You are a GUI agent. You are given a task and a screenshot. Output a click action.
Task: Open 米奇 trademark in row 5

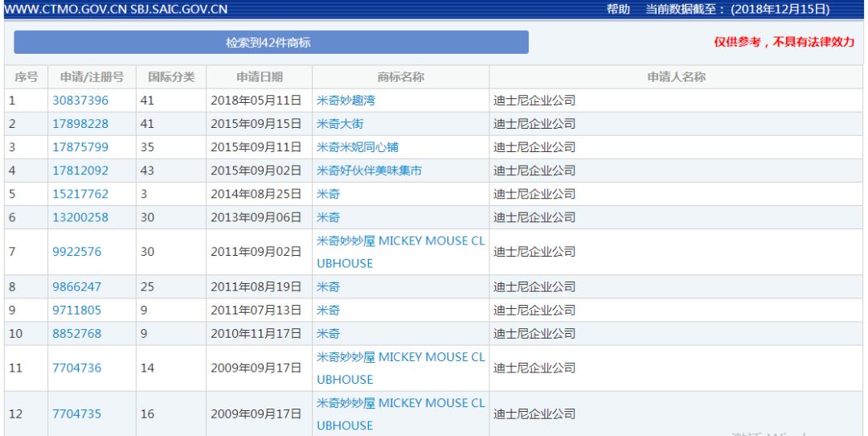(x=328, y=193)
